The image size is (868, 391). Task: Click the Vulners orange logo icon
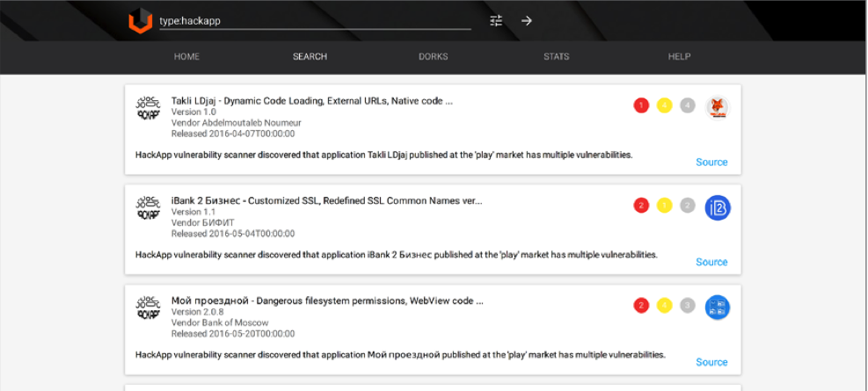[141, 21]
